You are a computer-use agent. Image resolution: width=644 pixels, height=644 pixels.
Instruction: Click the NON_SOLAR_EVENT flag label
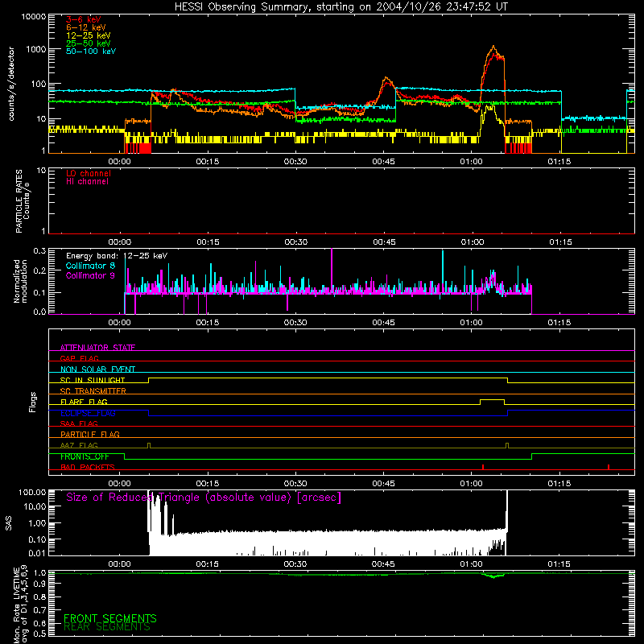point(97,369)
